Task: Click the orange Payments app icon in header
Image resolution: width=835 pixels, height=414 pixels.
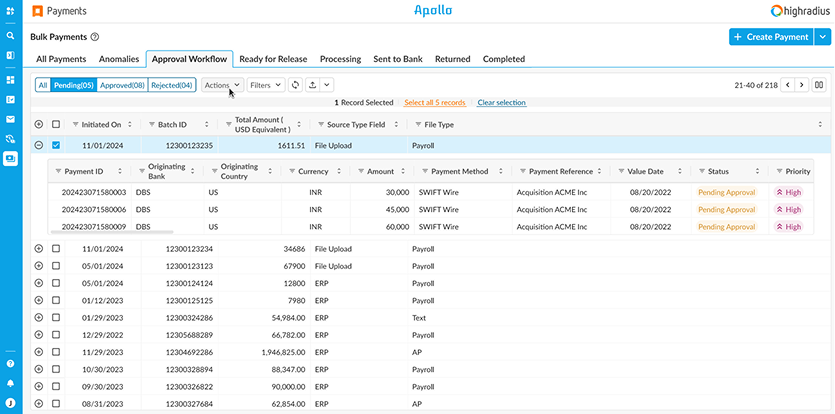Action: coord(37,11)
